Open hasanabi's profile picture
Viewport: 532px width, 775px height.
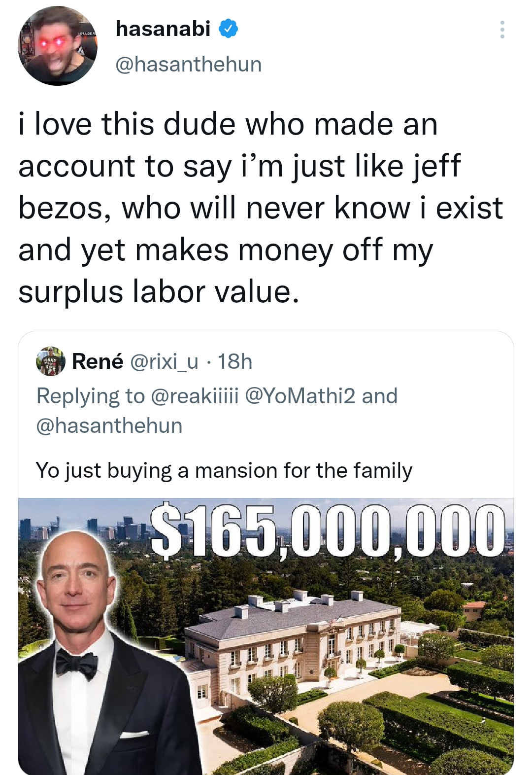point(58,46)
